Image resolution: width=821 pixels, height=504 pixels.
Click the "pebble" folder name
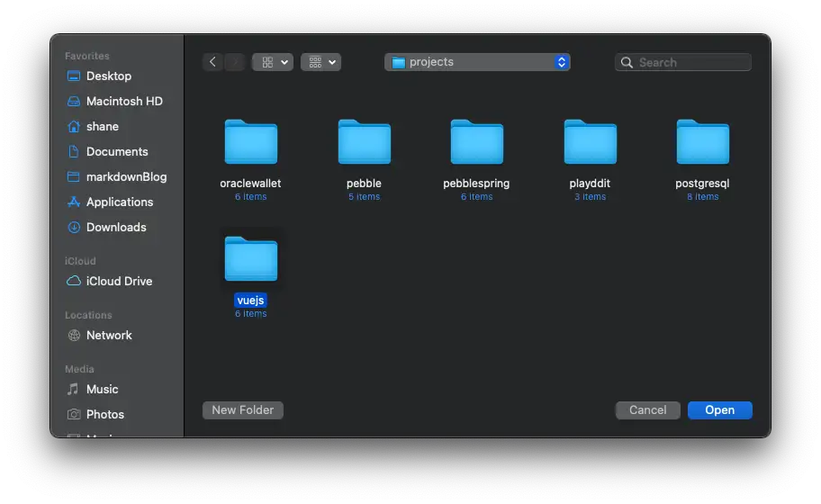tap(364, 184)
